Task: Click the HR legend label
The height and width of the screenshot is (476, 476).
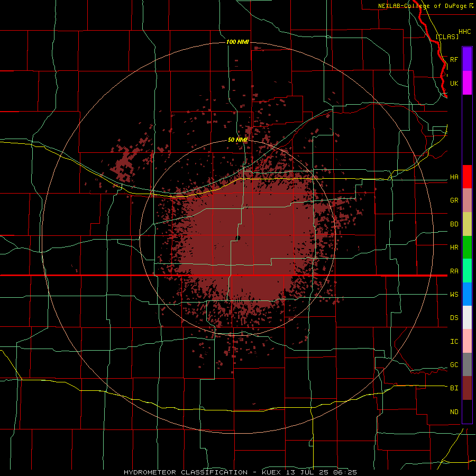Action: 454,248
